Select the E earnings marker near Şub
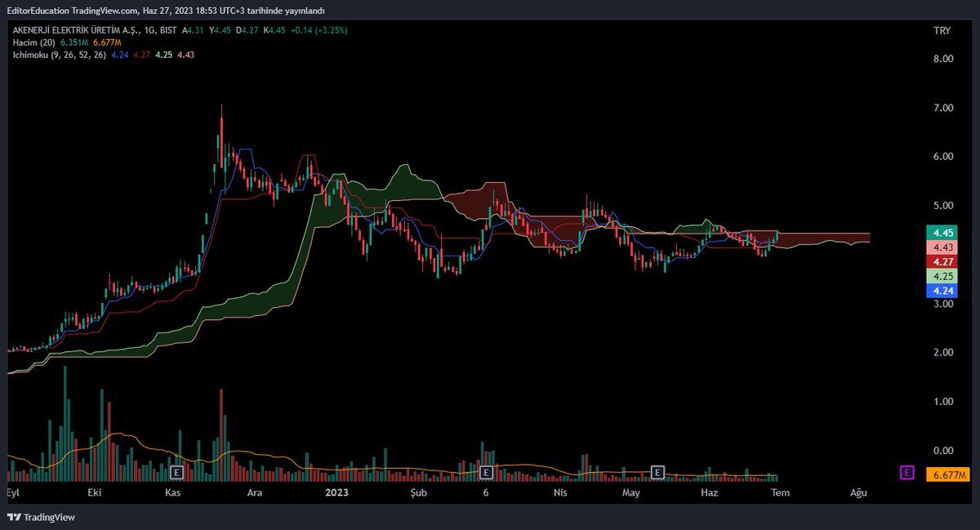 tap(486, 473)
